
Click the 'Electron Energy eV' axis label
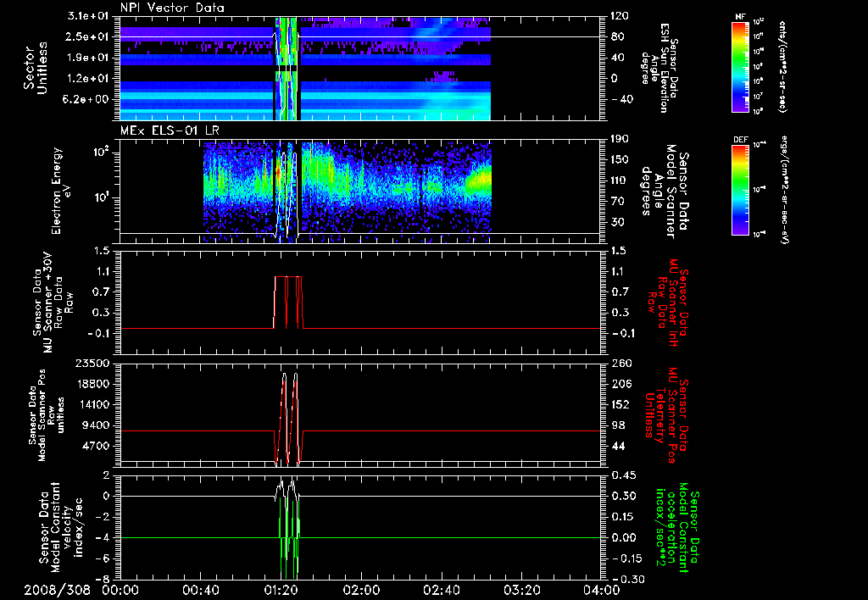pos(61,191)
